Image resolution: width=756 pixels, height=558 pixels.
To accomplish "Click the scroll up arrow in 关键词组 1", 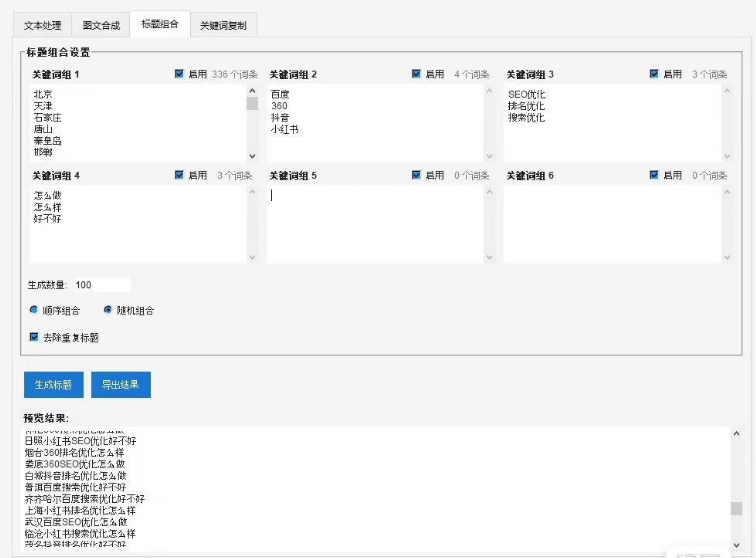I will (x=252, y=91).
